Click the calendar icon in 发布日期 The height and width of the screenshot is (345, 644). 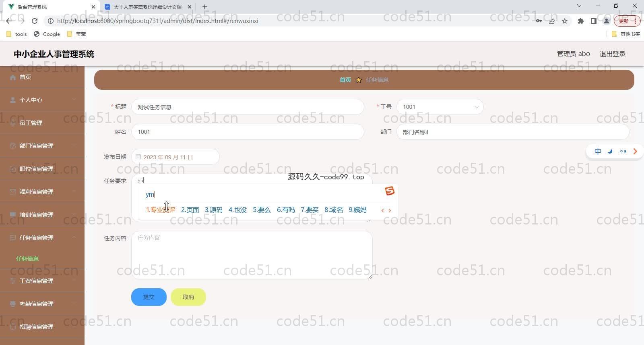[138, 157]
